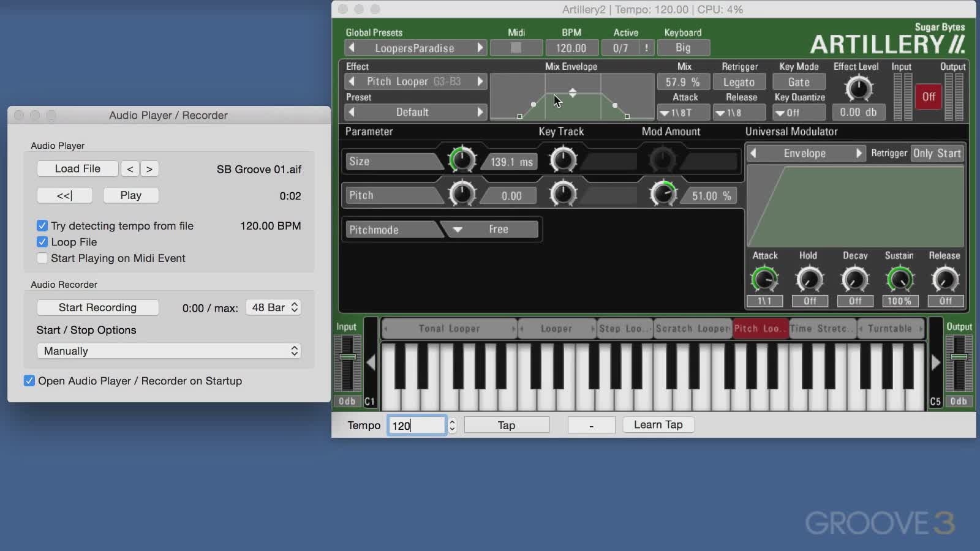The image size is (980, 551).
Task: Adjust the Pitch Key Track knob
Action: 563,194
